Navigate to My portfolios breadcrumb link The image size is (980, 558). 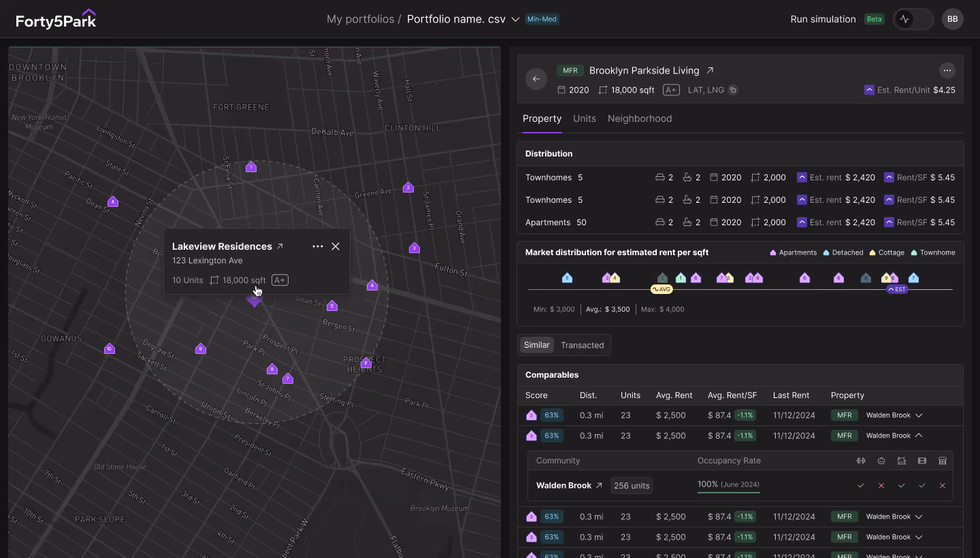point(360,19)
